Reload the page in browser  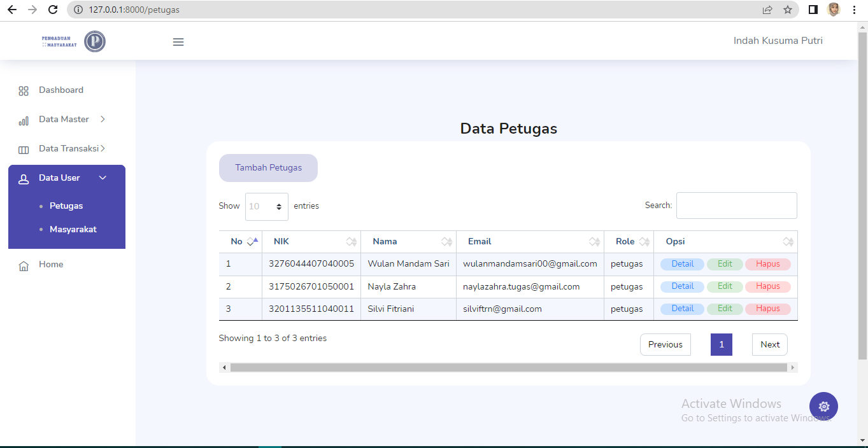click(53, 10)
